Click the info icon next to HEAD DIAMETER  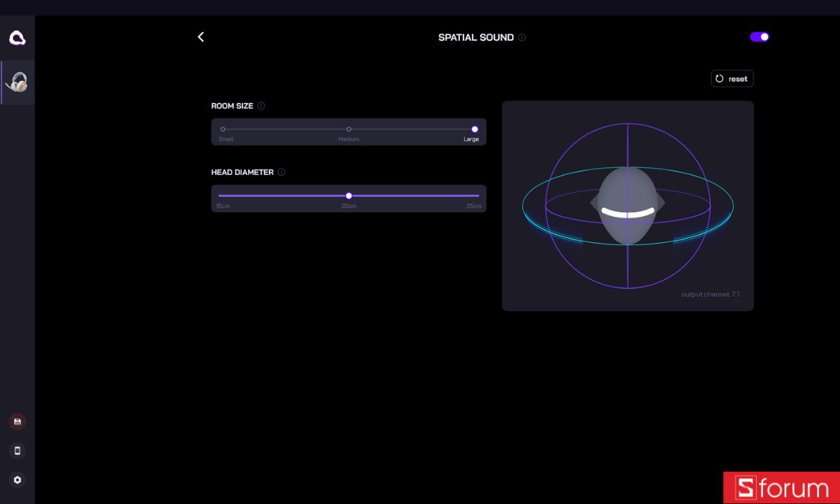coord(281,172)
